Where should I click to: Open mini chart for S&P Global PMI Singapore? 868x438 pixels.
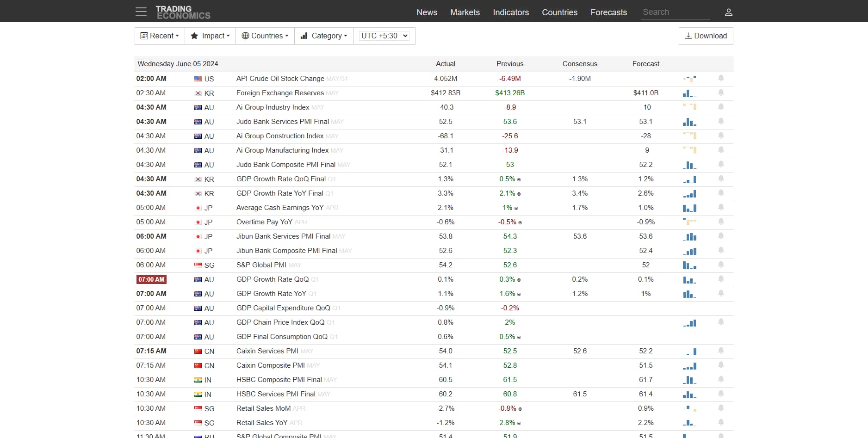coord(689,265)
